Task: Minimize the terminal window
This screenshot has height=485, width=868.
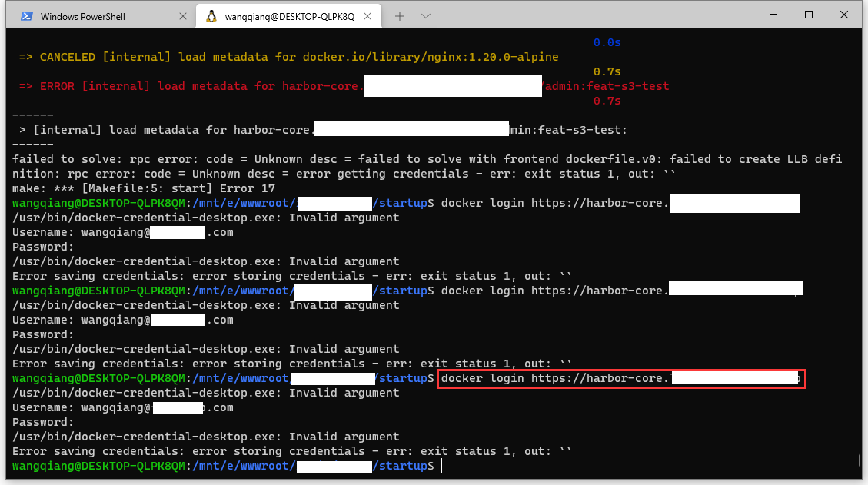Action: (773, 15)
